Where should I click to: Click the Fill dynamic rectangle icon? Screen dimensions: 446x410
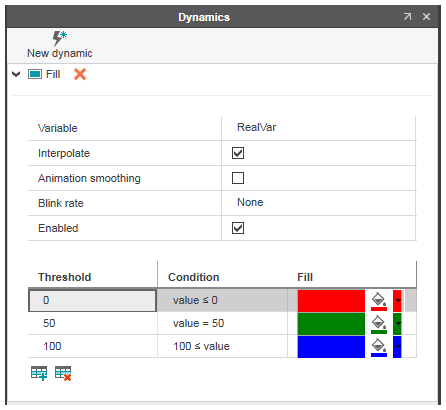pyautogui.click(x=35, y=74)
